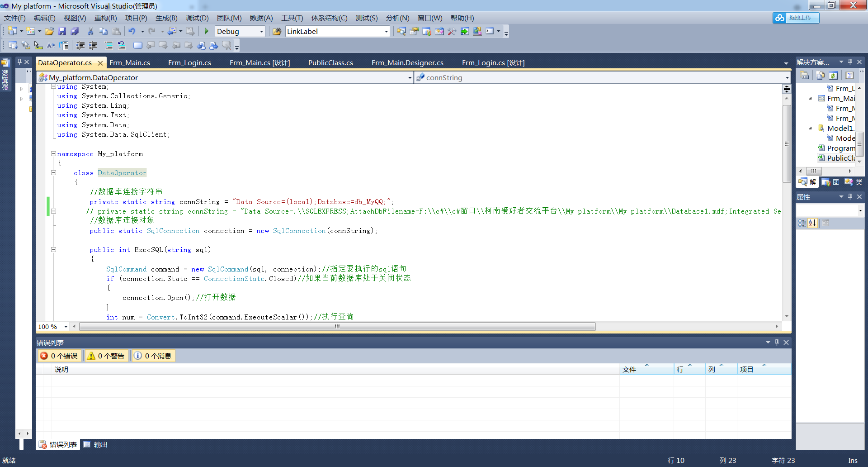The width and height of the screenshot is (868, 467).
Task: Click the Categorized icon in Properties panel
Action: click(x=802, y=223)
